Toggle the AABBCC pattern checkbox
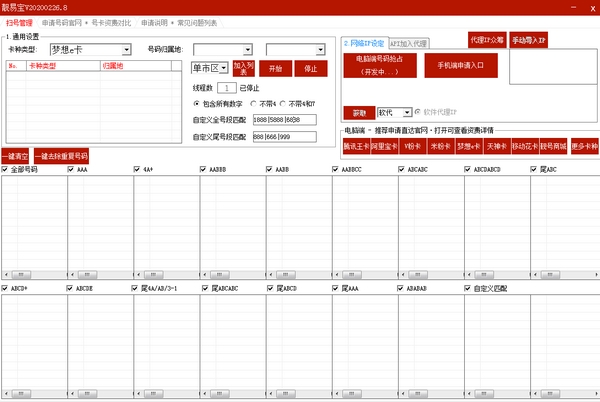This screenshot has height=402, width=600. (x=335, y=170)
